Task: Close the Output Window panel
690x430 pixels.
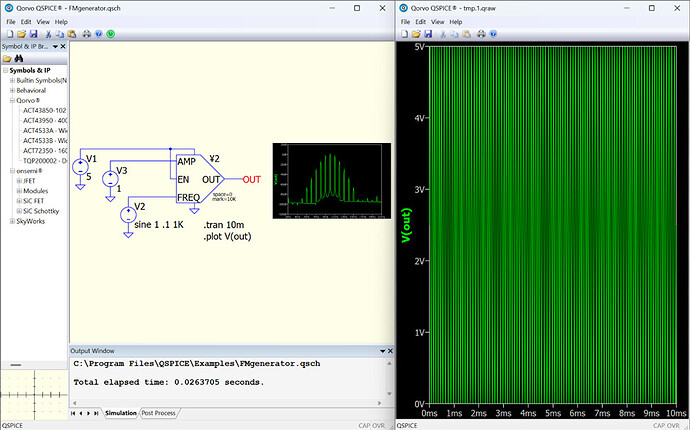Action: [x=390, y=351]
